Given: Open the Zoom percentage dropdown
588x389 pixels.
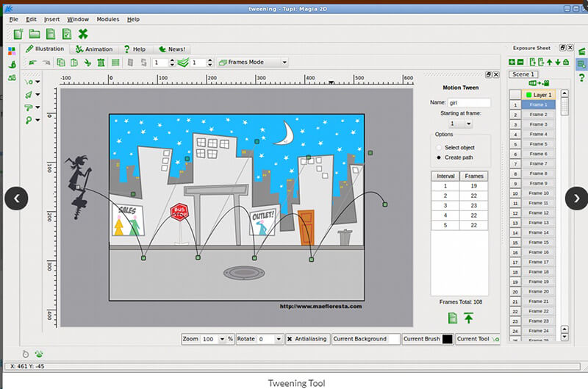Looking at the screenshot, I should tap(222, 339).
